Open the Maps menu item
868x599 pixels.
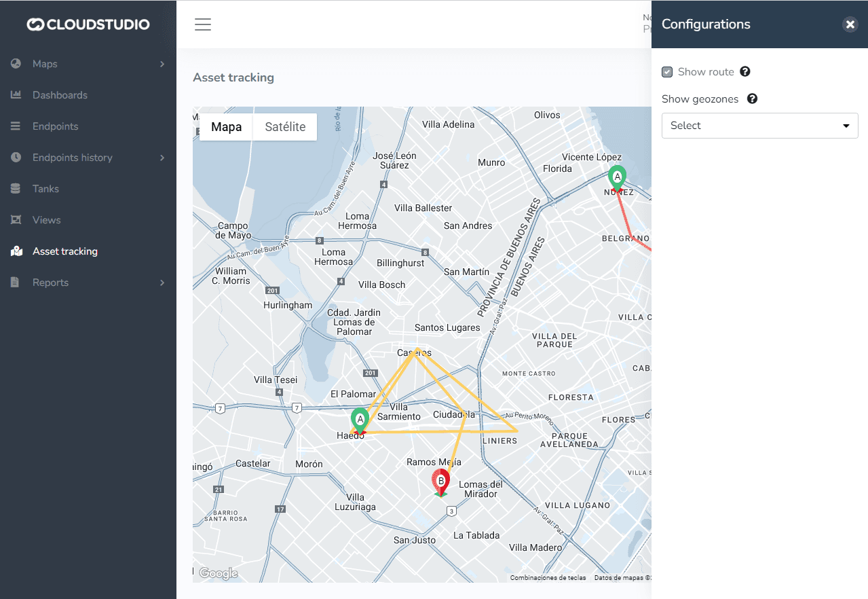click(x=88, y=64)
